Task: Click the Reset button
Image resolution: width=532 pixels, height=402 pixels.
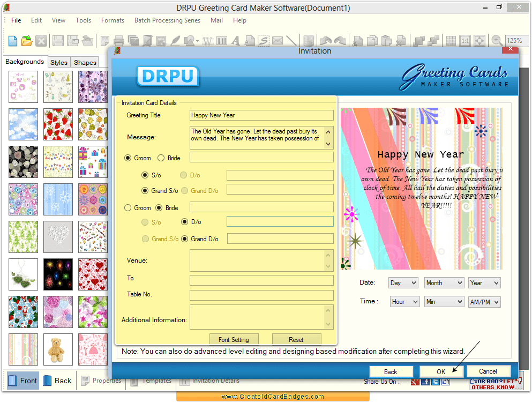Action: (x=296, y=339)
